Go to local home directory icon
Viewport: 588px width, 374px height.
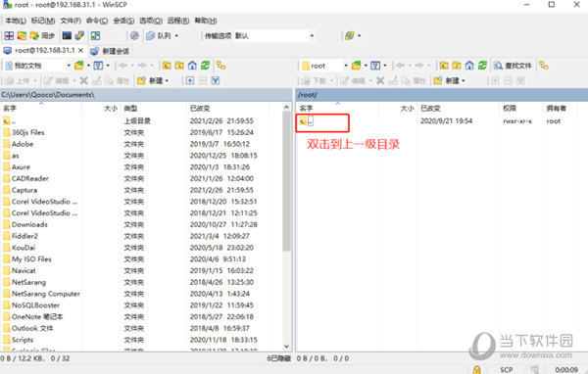tap(192, 66)
